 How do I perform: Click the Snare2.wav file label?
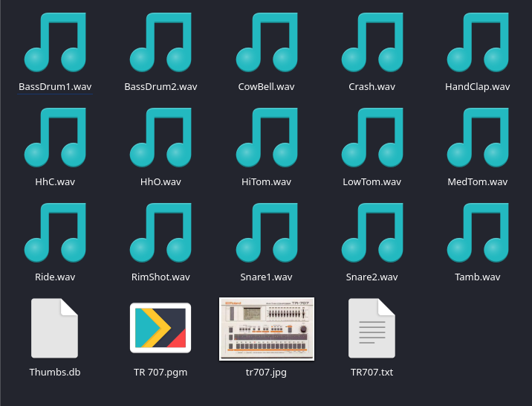pos(372,277)
